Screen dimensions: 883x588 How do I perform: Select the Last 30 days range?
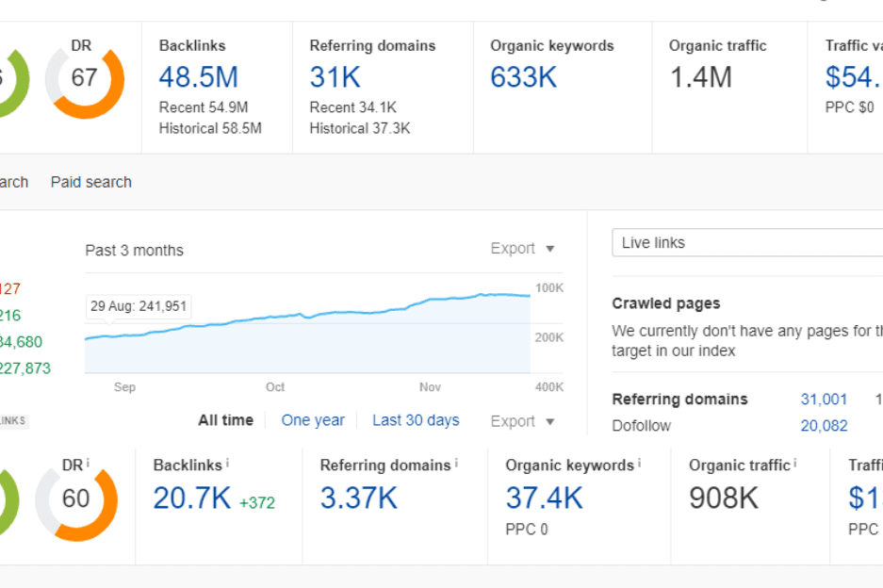pyautogui.click(x=416, y=420)
